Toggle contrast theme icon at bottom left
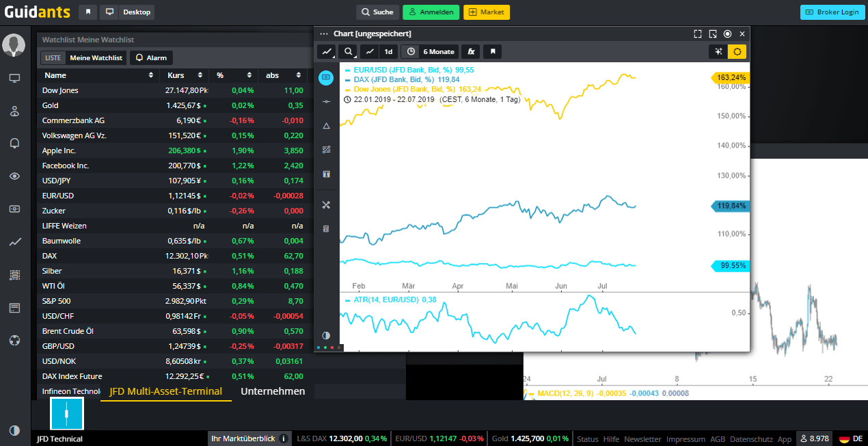The image size is (868, 446). [14, 430]
